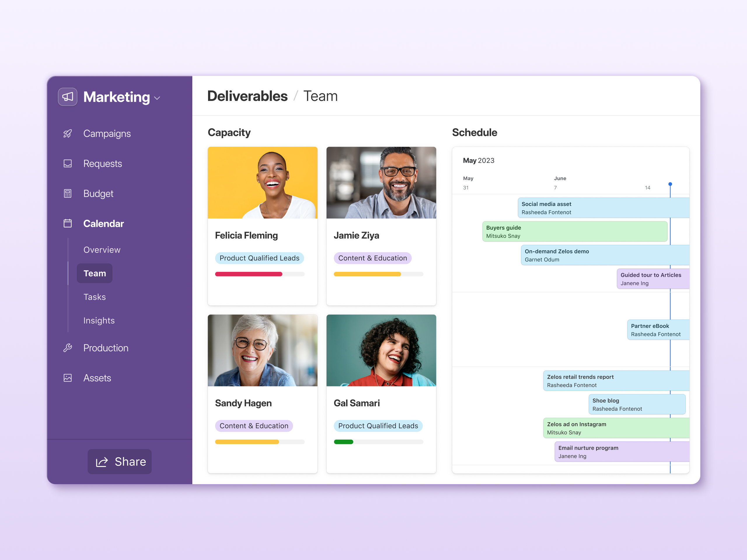Image resolution: width=747 pixels, height=560 pixels.
Task: Click the Calendar icon in sidebar
Action: [x=67, y=223]
